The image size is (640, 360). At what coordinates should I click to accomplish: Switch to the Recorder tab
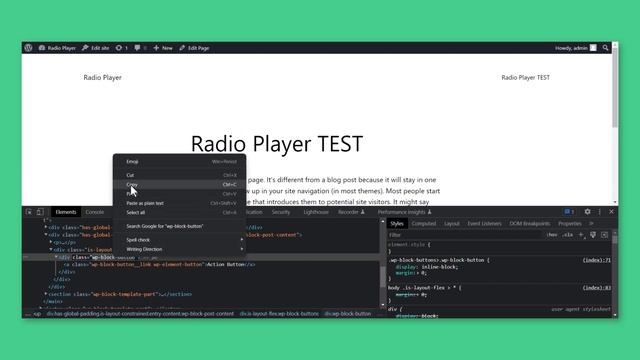pyautogui.click(x=351, y=212)
